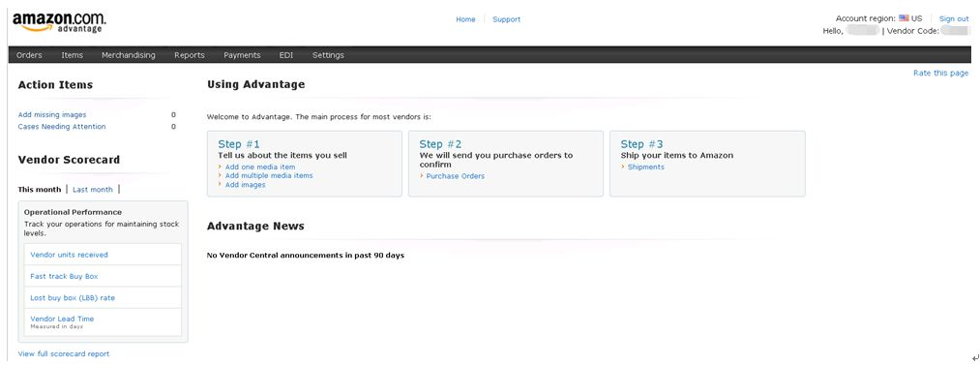Viewport: 980px width, 366px height.
Task: Click the US flag account region icon
Action: [904, 18]
